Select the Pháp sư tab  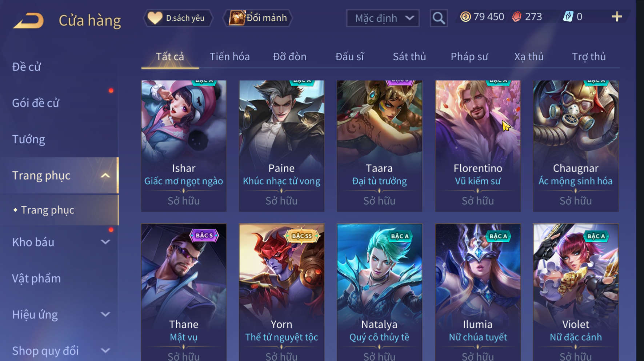point(469,57)
